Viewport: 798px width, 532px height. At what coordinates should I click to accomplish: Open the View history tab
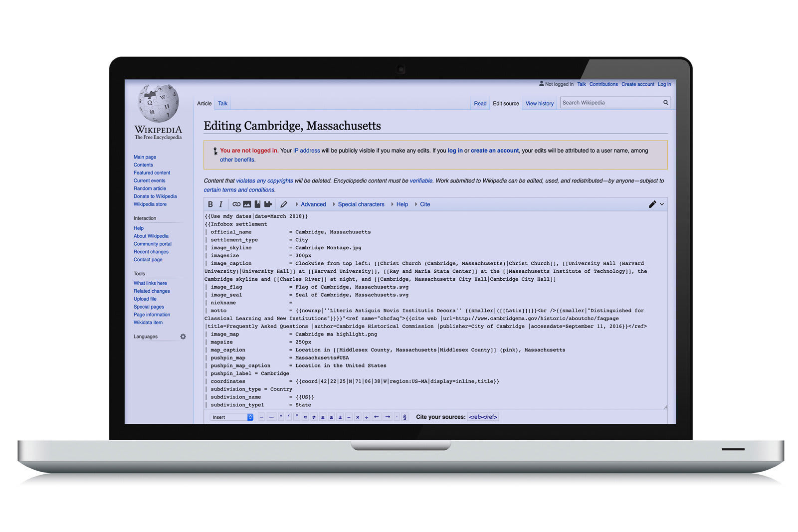(540, 104)
